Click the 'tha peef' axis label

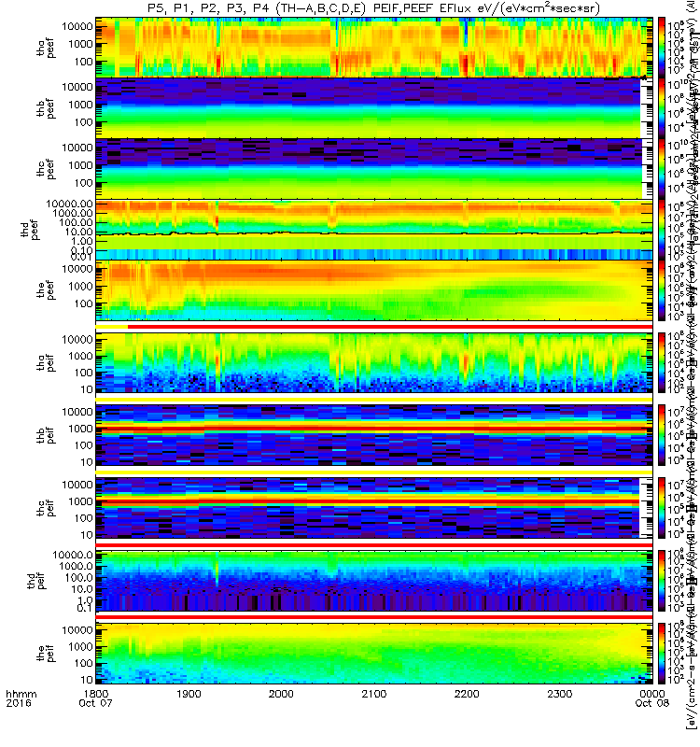[46, 48]
